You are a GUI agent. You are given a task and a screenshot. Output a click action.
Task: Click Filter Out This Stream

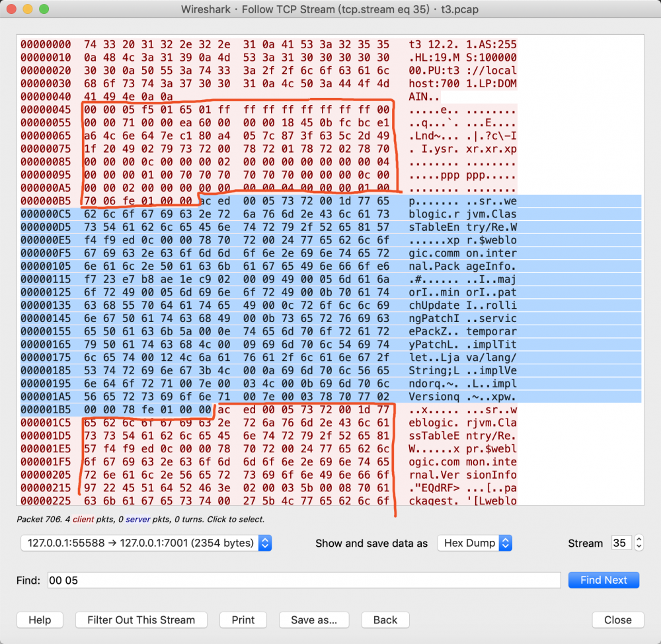[141, 620]
